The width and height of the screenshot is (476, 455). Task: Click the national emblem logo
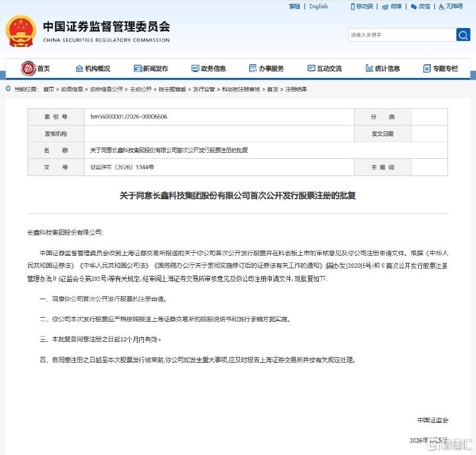coord(21,32)
